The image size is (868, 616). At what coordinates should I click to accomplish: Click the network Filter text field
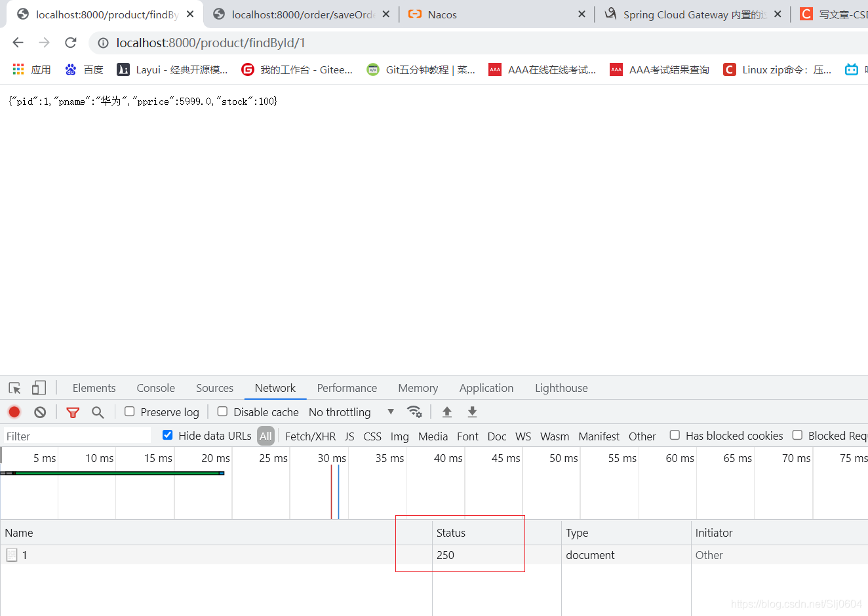[77, 436]
